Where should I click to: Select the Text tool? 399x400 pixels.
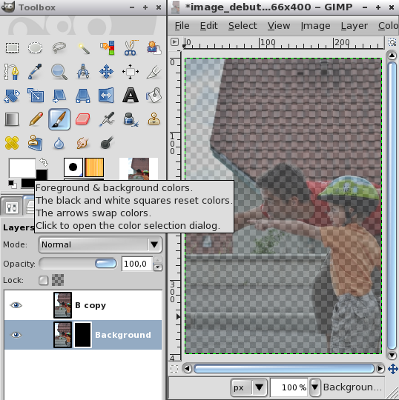coord(130,96)
